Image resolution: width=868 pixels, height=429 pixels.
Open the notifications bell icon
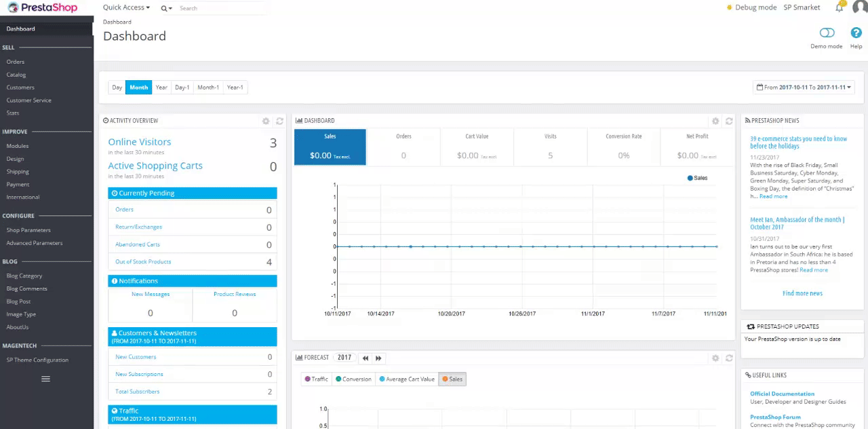point(839,8)
